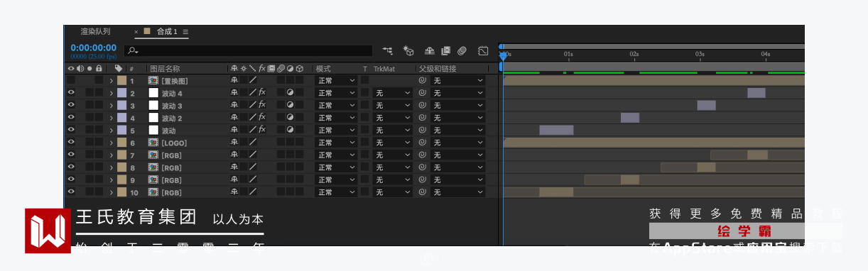Image resolution: width=868 pixels, height=271 pixels.
Task: Click the fx effects column header icon
Action: (262, 69)
